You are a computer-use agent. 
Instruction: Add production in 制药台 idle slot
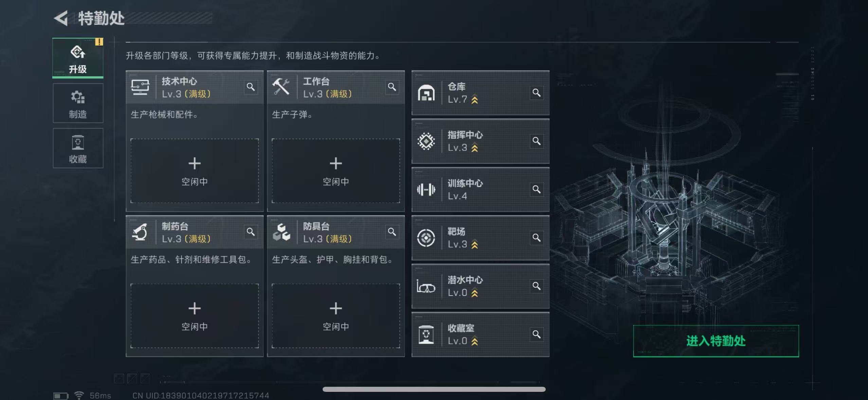click(x=195, y=316)
